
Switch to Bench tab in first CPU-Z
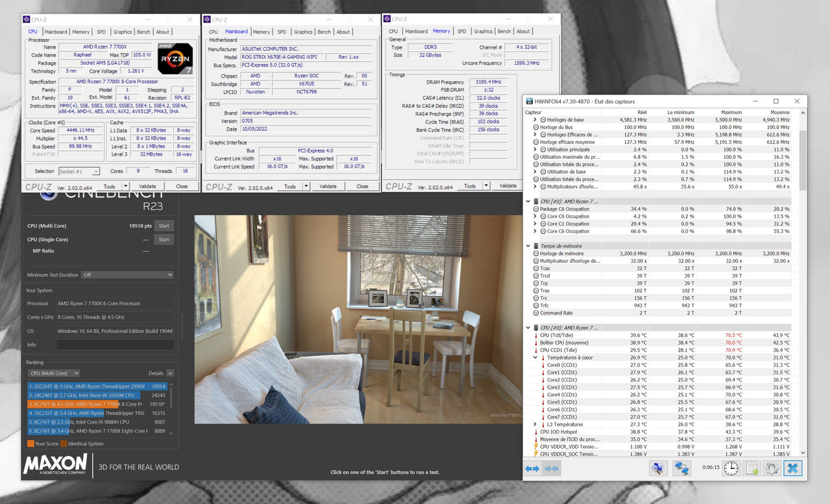click(x=143, y=32)
